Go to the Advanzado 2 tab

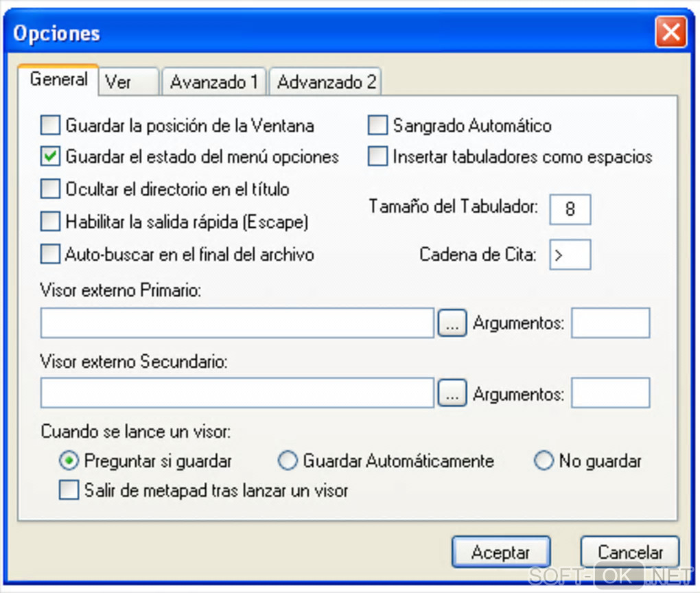pos(326,82)
